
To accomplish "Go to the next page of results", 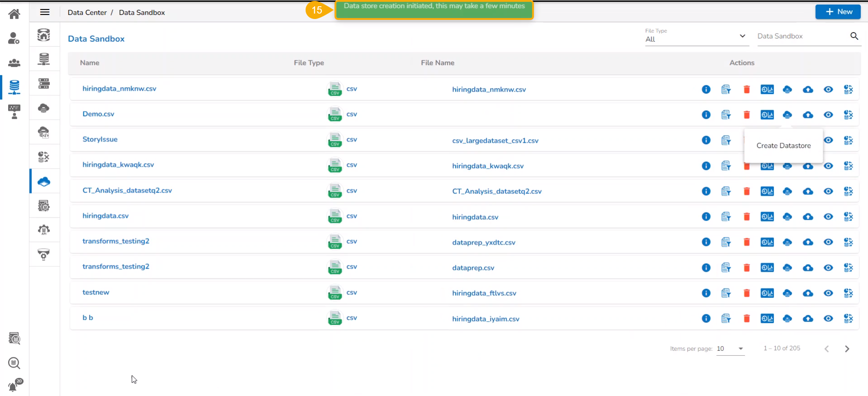I will 847,349.
